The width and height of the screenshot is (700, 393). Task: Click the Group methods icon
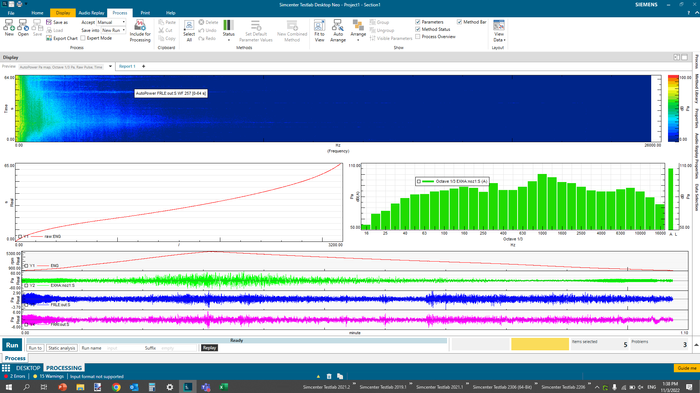pyautogui.click(x=372, y=22)
